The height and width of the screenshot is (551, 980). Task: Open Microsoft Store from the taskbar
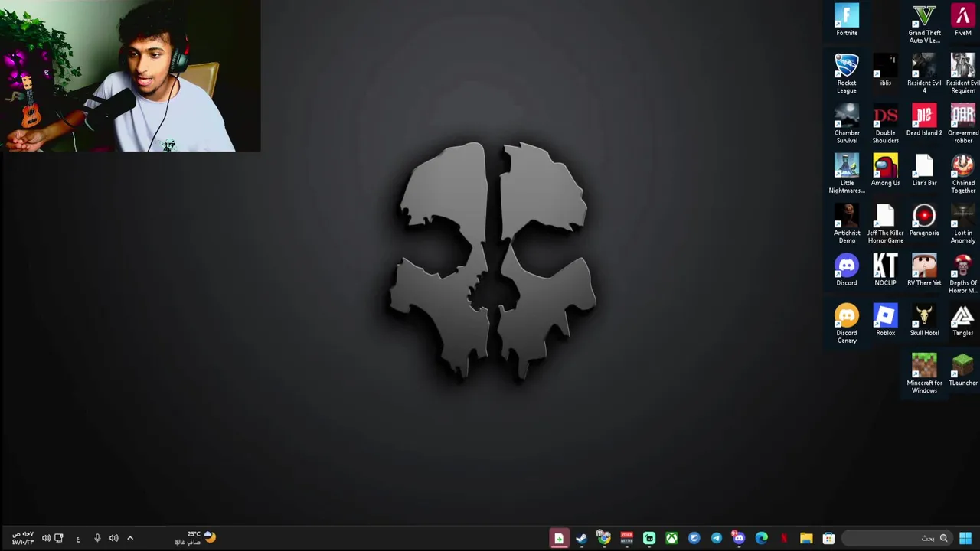828,538
